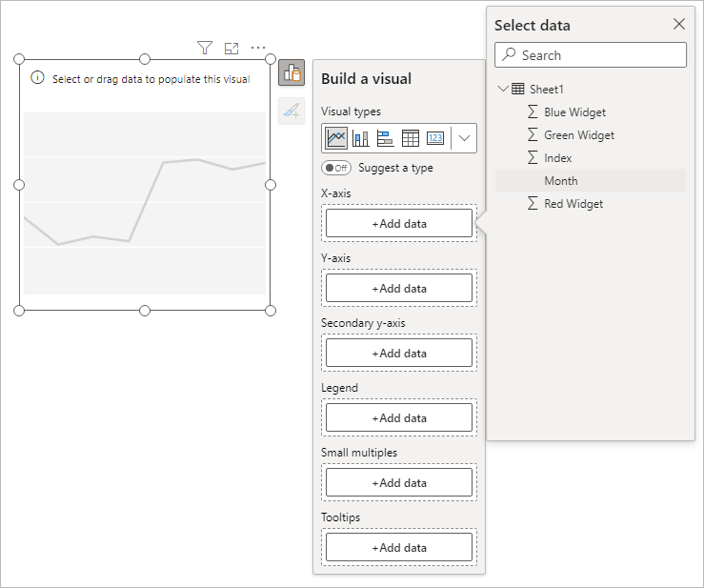
Task: Open the Format visual paintbrush button
Action: [292, 111]
